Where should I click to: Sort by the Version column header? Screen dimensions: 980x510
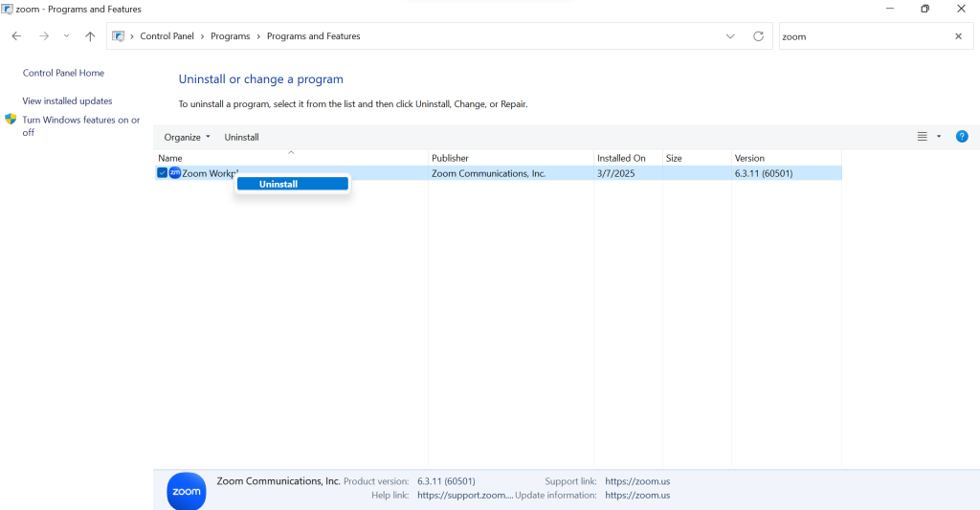[787, 158]
